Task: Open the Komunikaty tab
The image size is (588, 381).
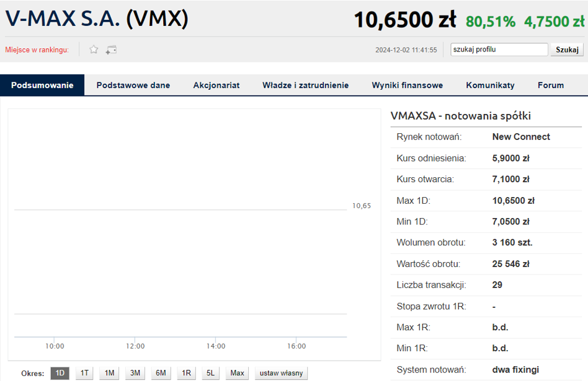Action: 490,85
